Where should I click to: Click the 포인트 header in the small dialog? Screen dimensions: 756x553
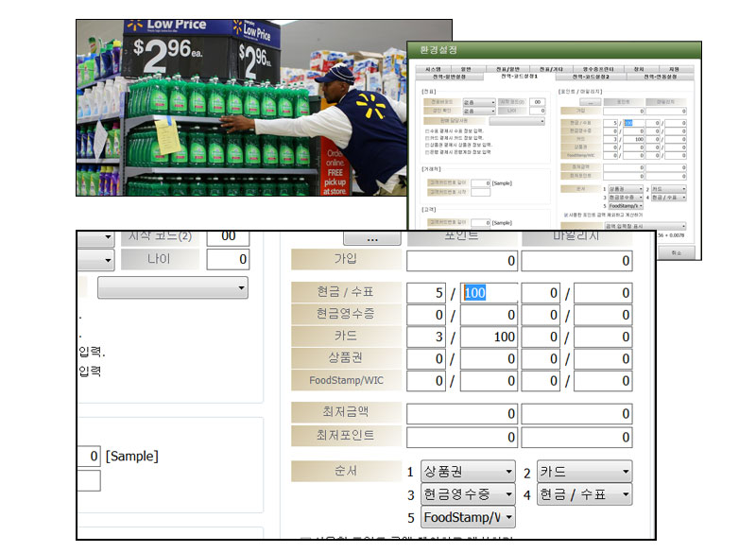coord(624,102)
